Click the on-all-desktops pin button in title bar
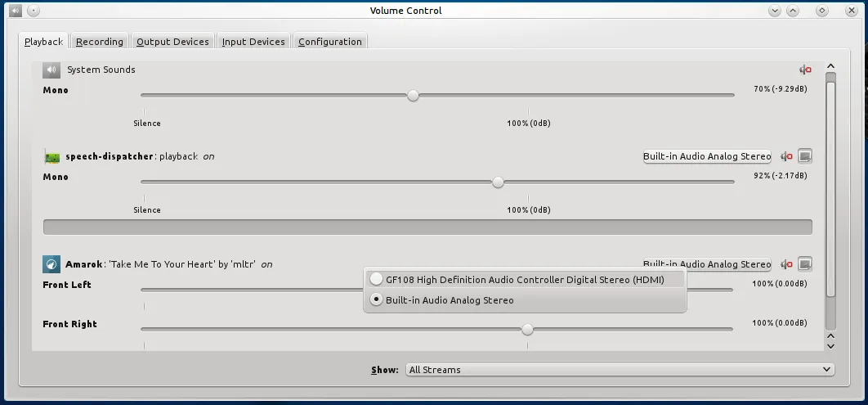The width and height of the screenshot is (868, 405). point(34,10)
